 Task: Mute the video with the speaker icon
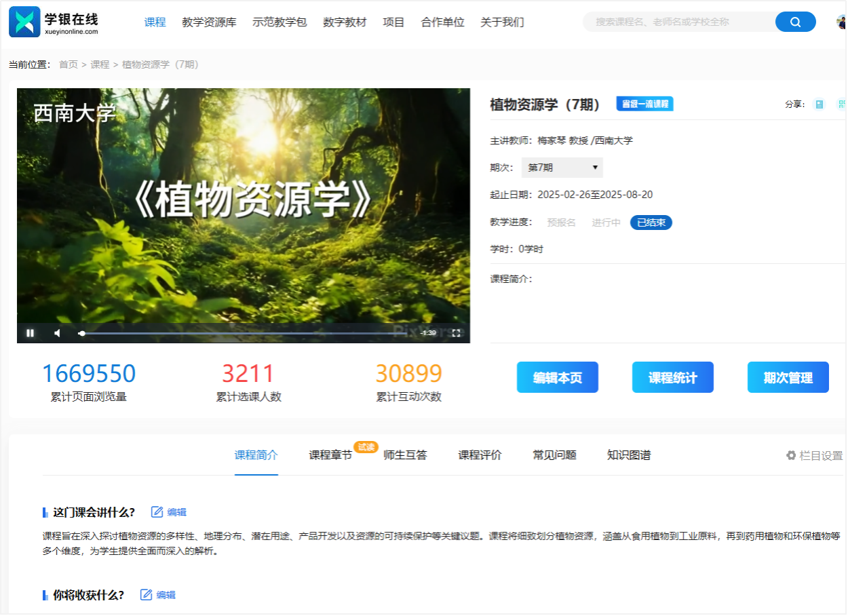[x=58, y=332]
